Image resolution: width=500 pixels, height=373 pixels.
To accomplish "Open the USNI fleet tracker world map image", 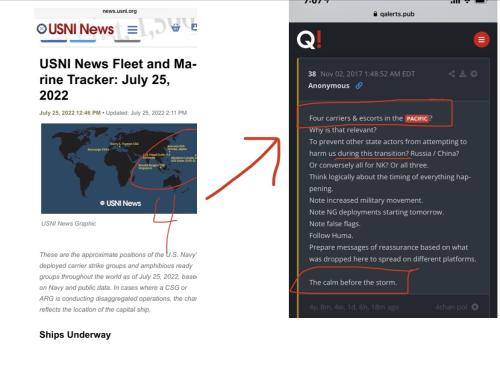I will tap(119, 168).
